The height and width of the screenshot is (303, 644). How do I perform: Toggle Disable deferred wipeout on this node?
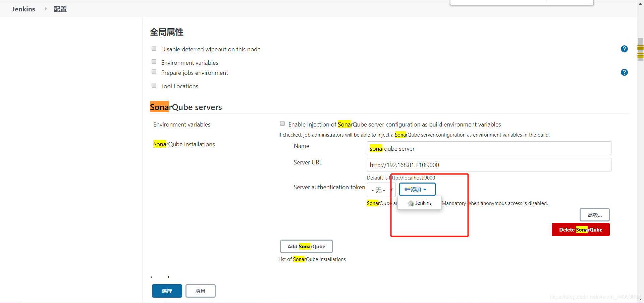click(x=154, y=49)
